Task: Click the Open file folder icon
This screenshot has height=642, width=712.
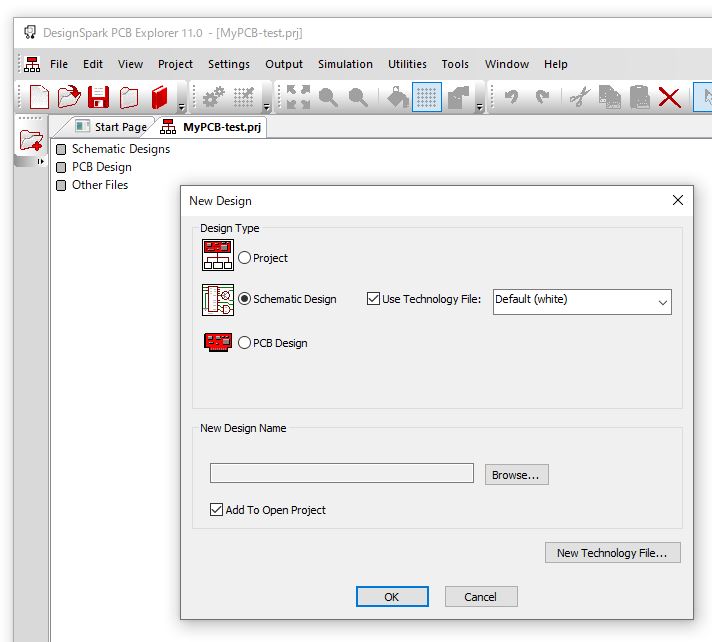Action: [x=68, y=97]
